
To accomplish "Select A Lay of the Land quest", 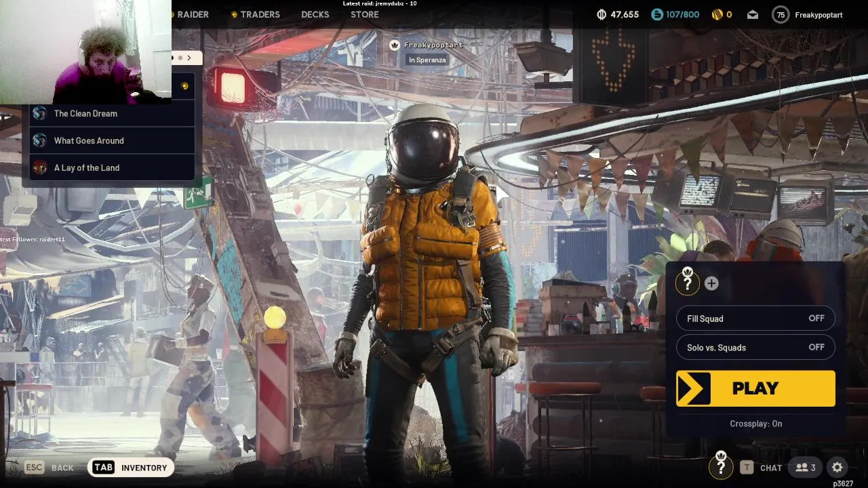I will (112, 167).
